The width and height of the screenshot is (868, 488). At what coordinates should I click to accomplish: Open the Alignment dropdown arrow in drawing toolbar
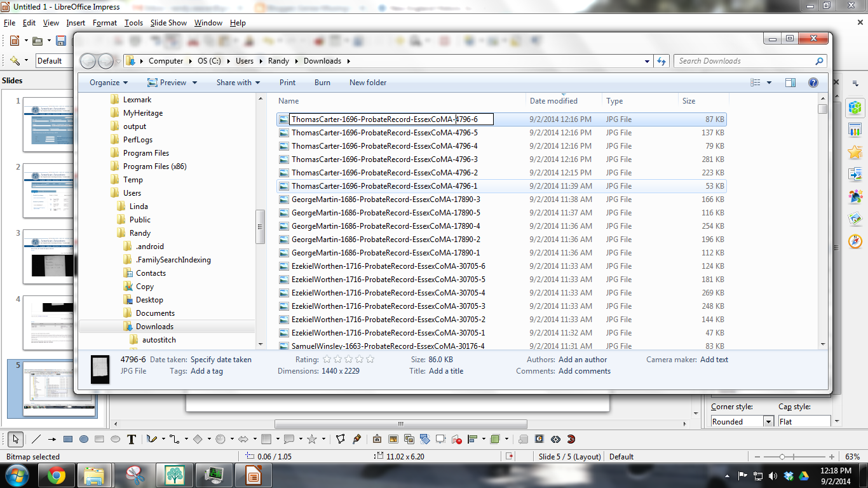click(x=484, y=438)
